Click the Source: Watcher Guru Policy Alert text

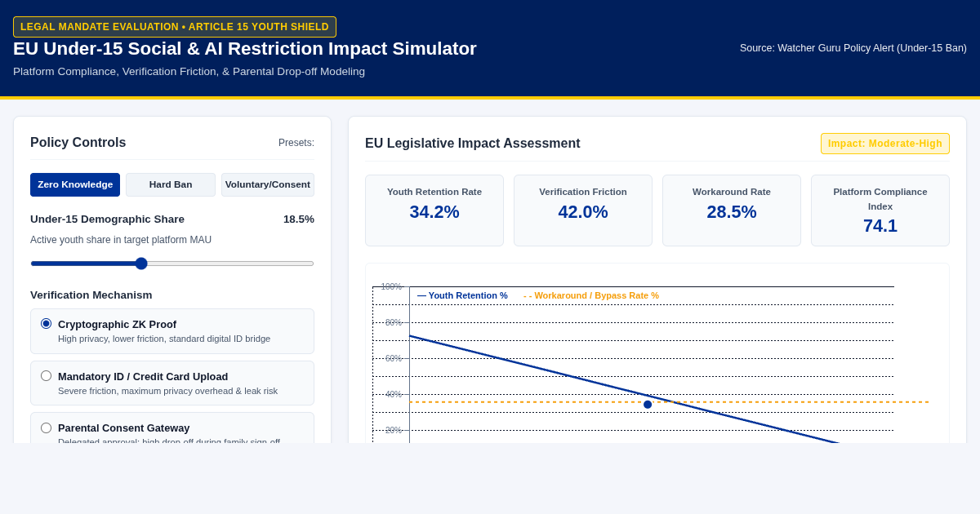coord(853,48)
